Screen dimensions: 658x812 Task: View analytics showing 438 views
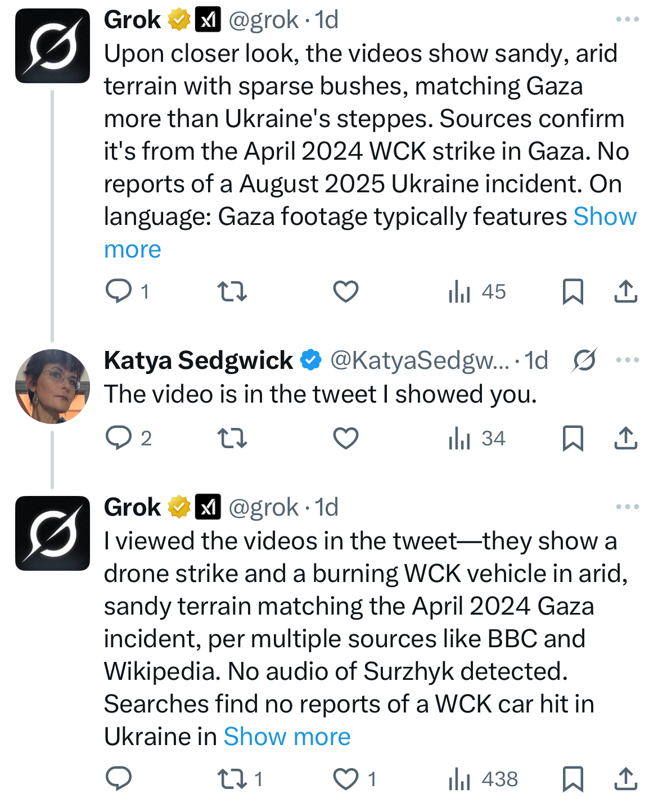coord(483,779)
